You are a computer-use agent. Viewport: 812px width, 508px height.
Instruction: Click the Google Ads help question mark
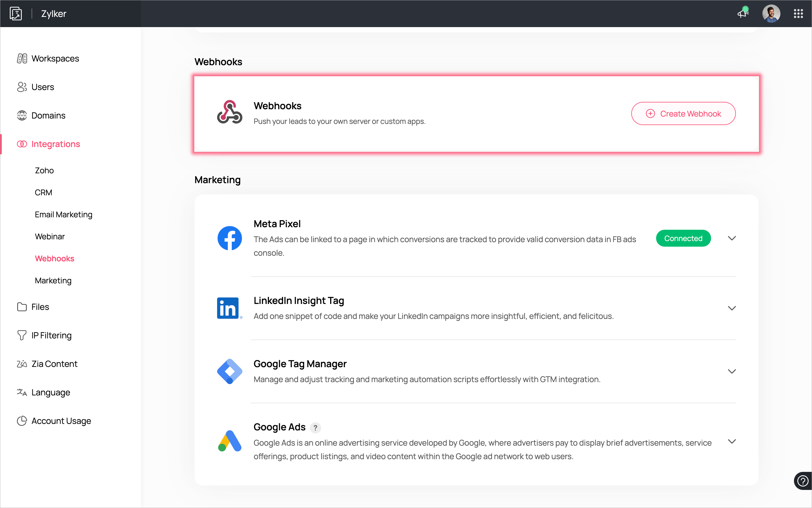[315, 428]
